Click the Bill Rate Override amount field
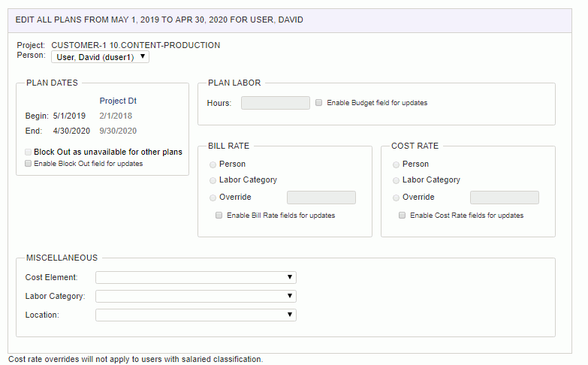Viewport: 588px width, 365px height. tap(321, 198)
